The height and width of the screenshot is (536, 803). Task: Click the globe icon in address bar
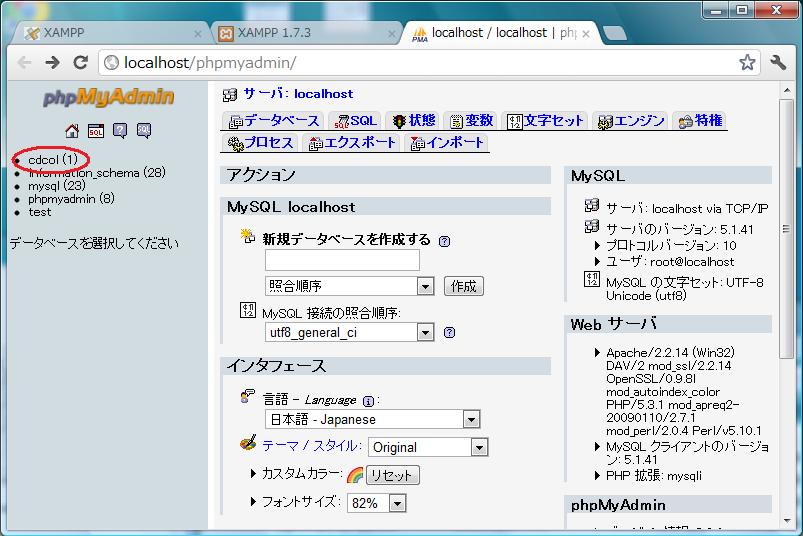(111, 62)
